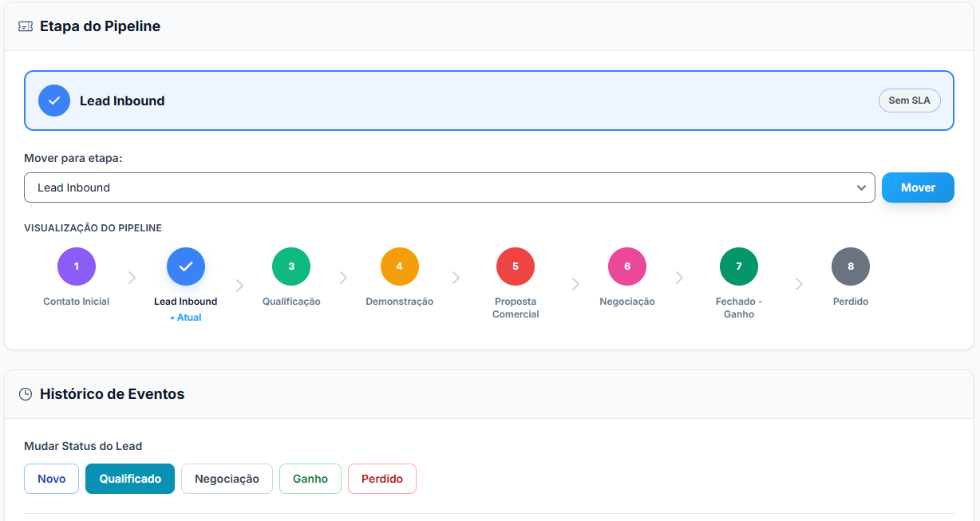The width and height of the screenshot is (980, 521).
Task: Click the Fechado - Ganho stage label
Action: [739, 308]
